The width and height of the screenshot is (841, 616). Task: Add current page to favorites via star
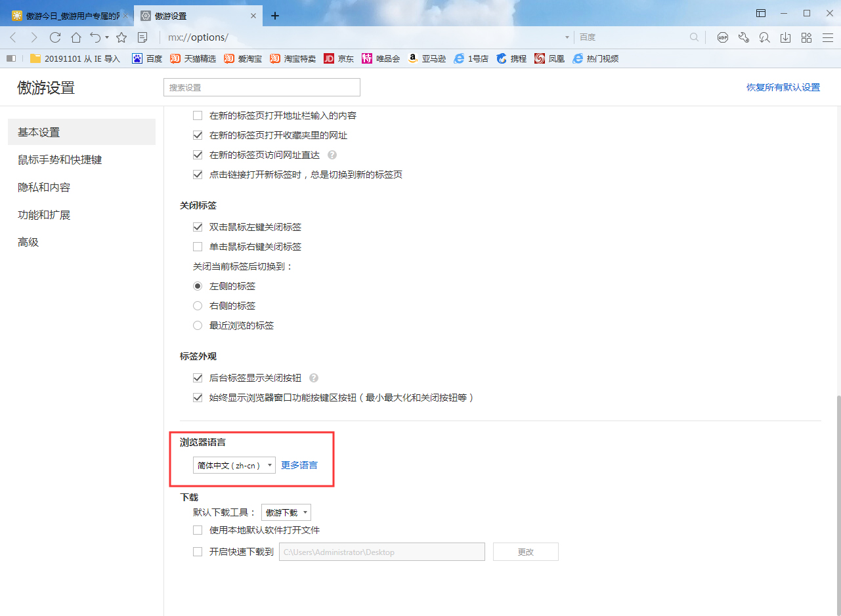pos(121,37)
